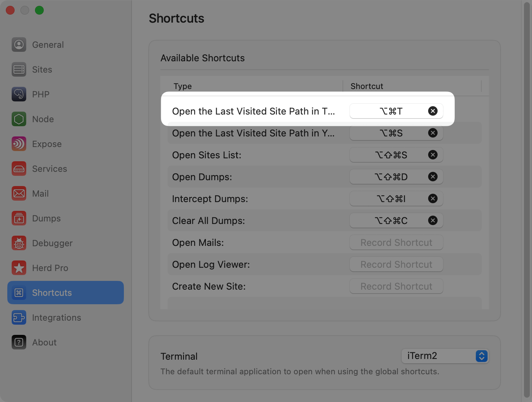
Task: Go to the General settings tab
Action: 48,45
